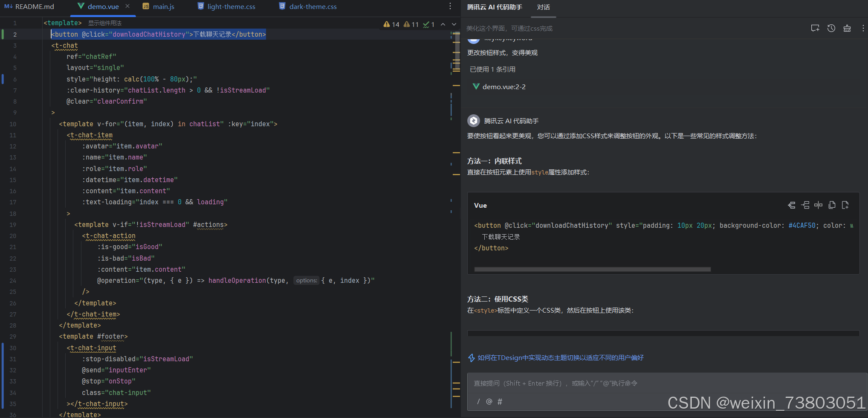Select 腾讯云 AI 代码助手 panel title
This screenshot has height=418, width=868.
click(x=495, y=7)
